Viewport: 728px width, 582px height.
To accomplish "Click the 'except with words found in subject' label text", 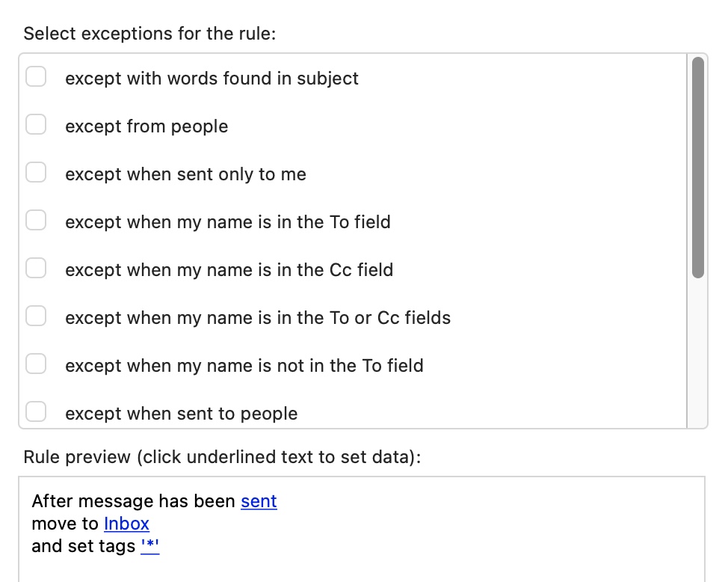I will click(x=212, y=79).
